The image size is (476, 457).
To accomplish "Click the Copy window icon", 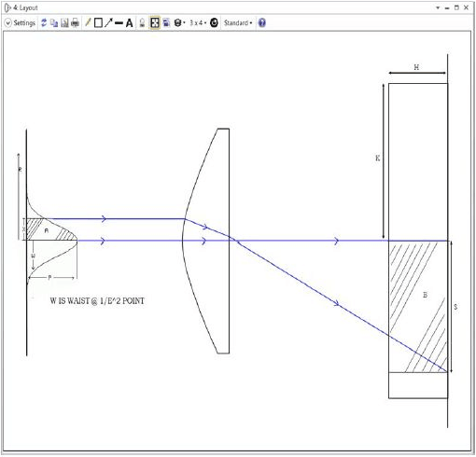I will tap(54, 23).
